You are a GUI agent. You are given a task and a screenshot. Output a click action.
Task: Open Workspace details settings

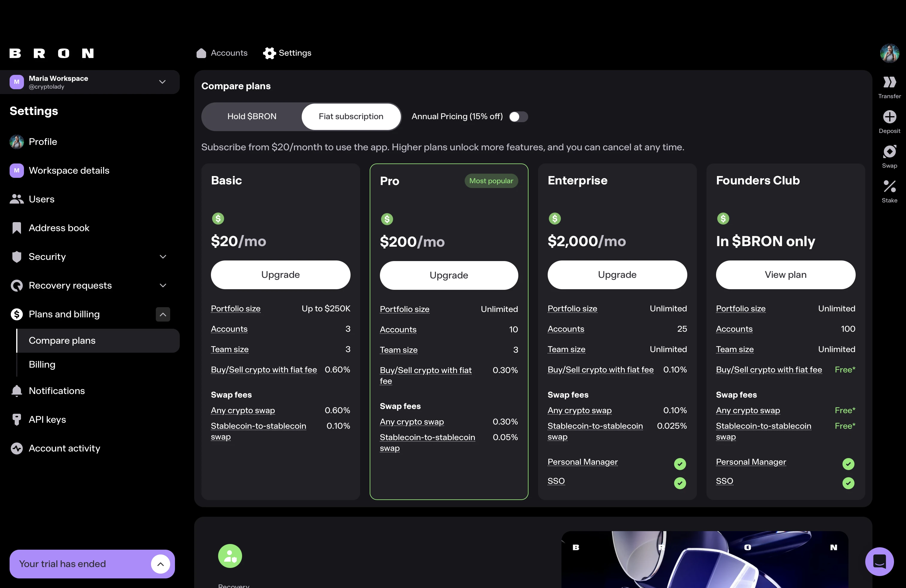click(x=69, y=170)
